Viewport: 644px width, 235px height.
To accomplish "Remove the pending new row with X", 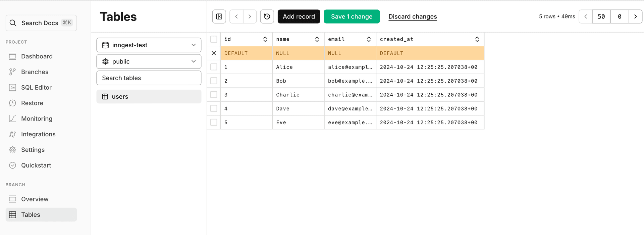I will tap(214, 53).
